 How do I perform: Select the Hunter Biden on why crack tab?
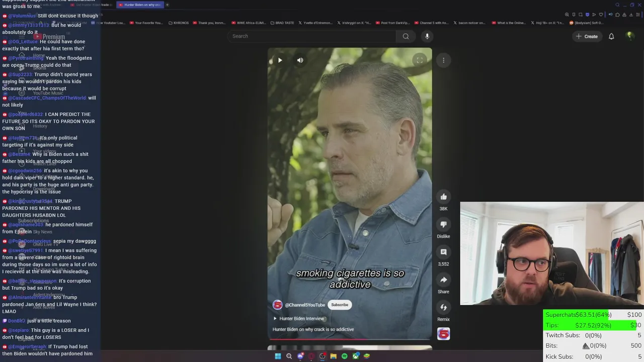point(140,5)
